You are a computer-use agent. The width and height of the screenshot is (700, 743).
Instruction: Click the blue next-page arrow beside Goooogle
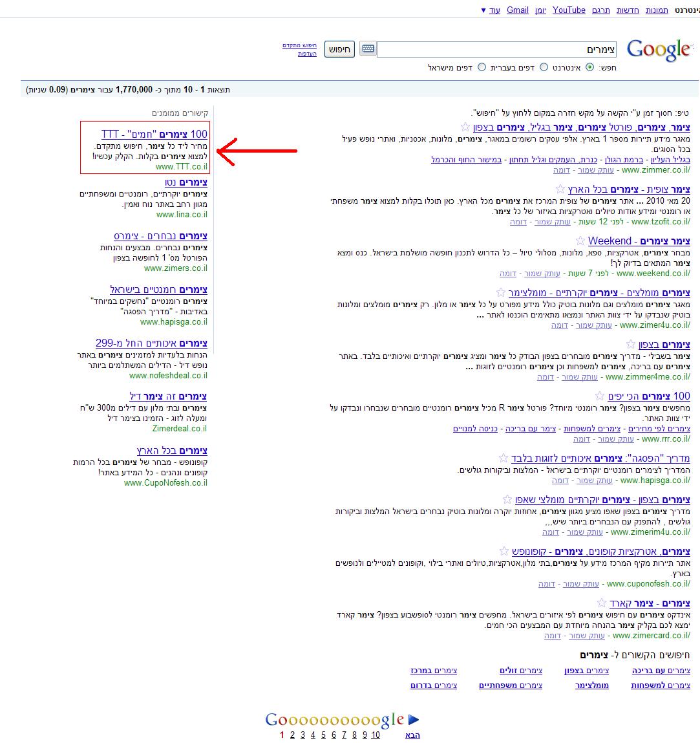tap(414, 719)
